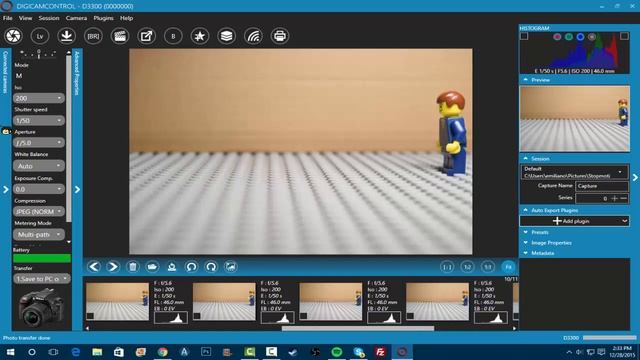The height and width of the screenshot is (360, 640).
Task: Open the Metering Mode dropdown
Action: tap(39, 234)
